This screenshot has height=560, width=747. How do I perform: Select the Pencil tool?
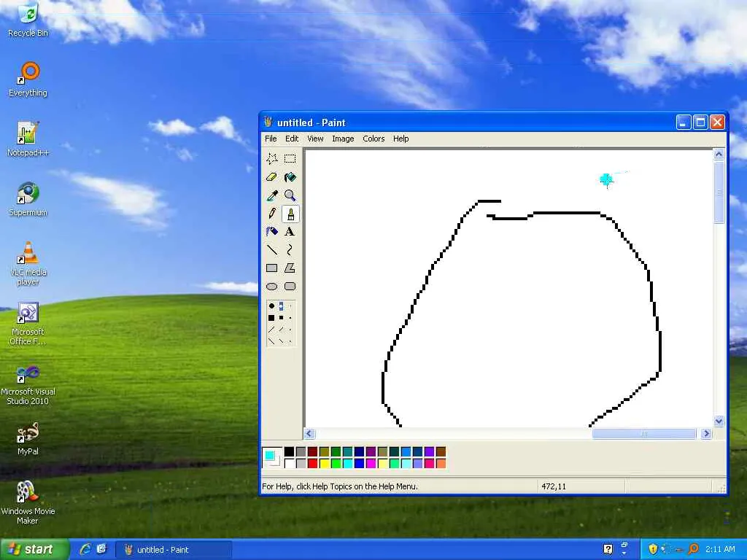coord(272,214)
